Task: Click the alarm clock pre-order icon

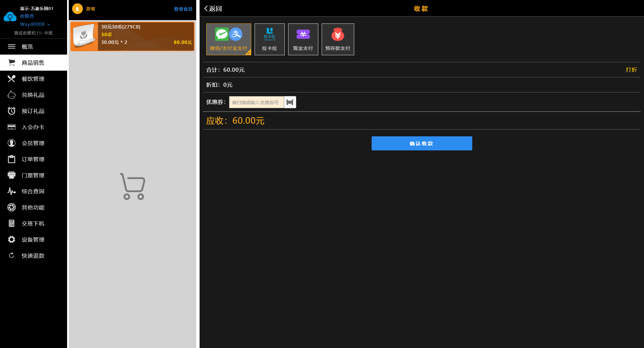Action: 11,111
